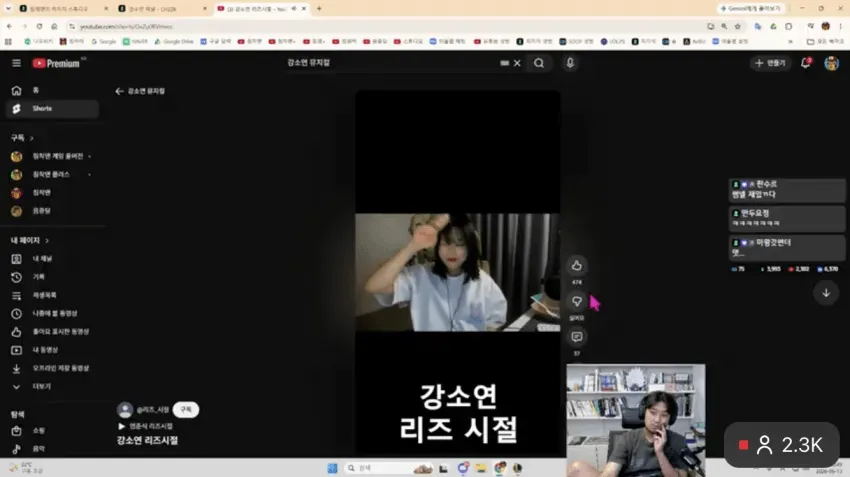Expand the 내 페이지 section chevron
This screenshot has width=850, height=477.
[x=47, y=241]
